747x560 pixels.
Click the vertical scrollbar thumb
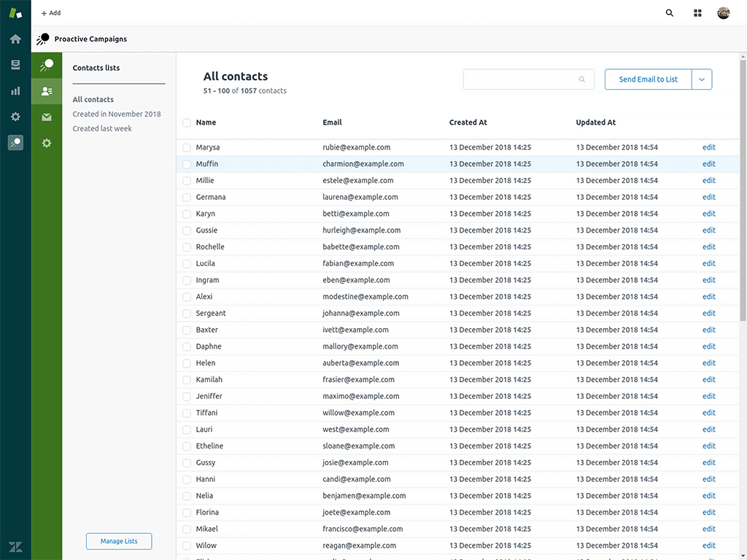(x=743, y=190)
